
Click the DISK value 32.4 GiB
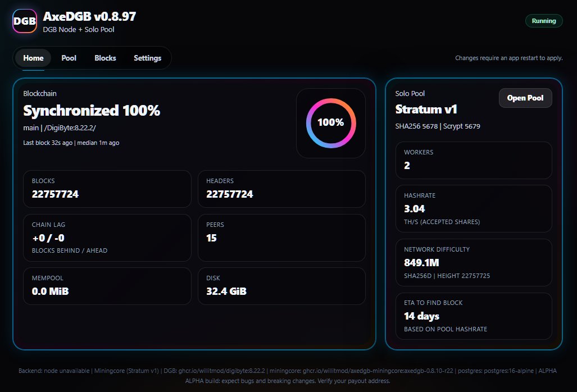point(226,291)
